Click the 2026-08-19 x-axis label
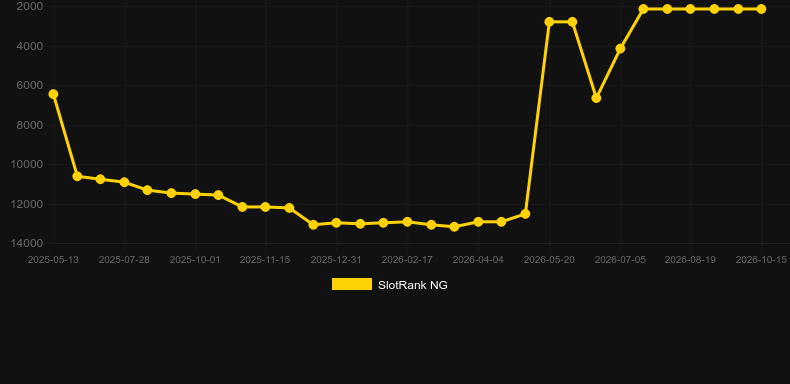This screenshot has width=790, height=384. coord(690,260)
